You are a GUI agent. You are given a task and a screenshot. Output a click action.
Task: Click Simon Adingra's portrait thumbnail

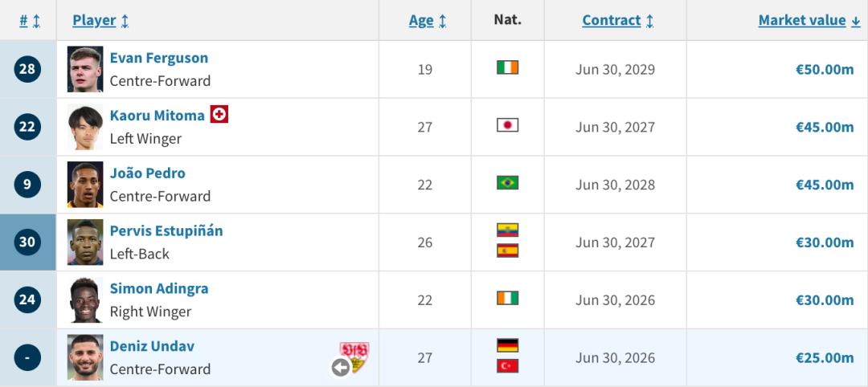point(85,300)
